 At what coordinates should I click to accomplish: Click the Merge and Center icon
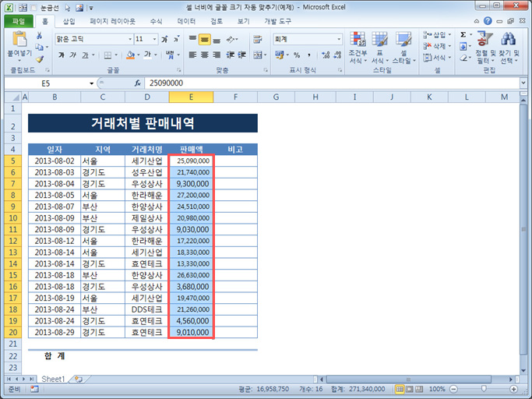click(x=258, y=55)
